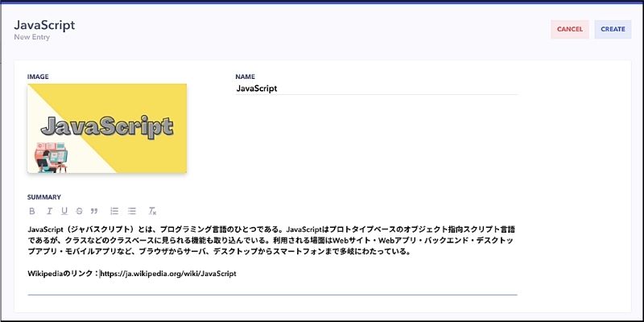
Task: Insert numbered list in summary
Action: (x=114, y=211)
